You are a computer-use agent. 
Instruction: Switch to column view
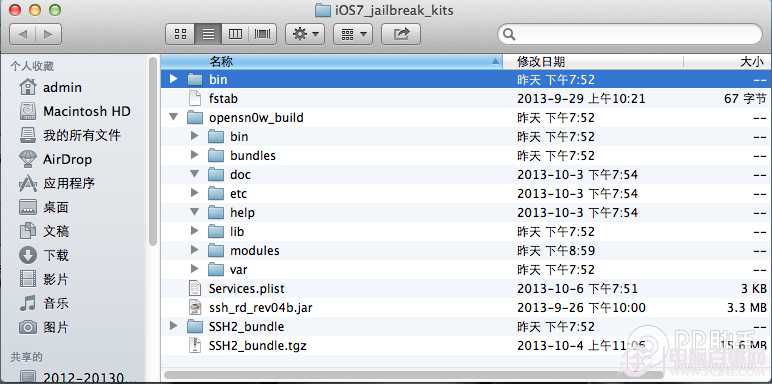point(235,34)
